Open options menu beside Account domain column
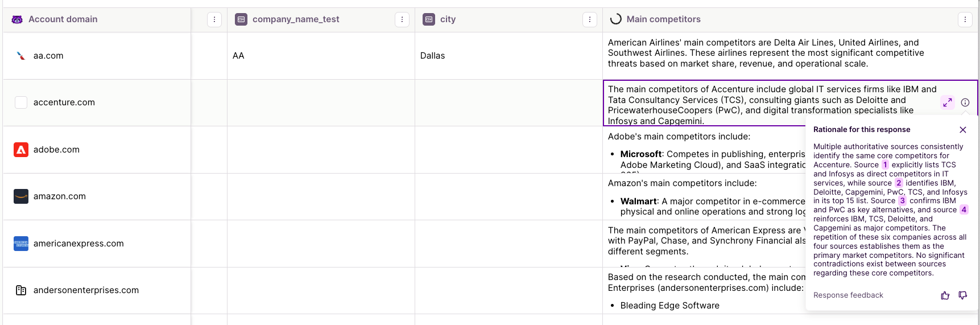Viewport: 980px width, 325px height. 214,19
